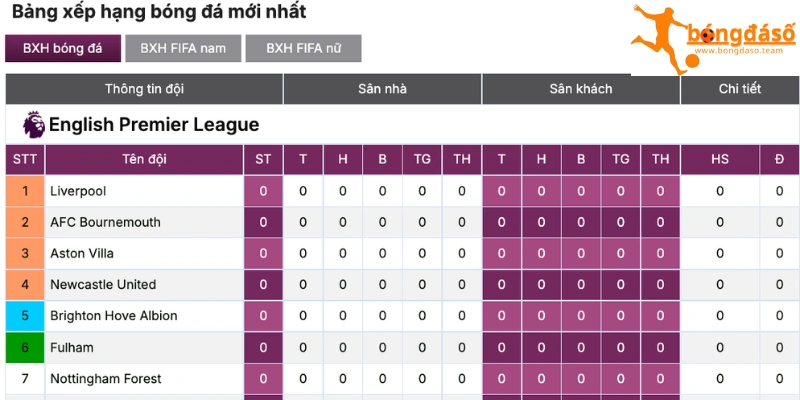Viewport: 800px width, 400px height.
Task: Select Newcastle United in the table
Action: tap(103, 285)
